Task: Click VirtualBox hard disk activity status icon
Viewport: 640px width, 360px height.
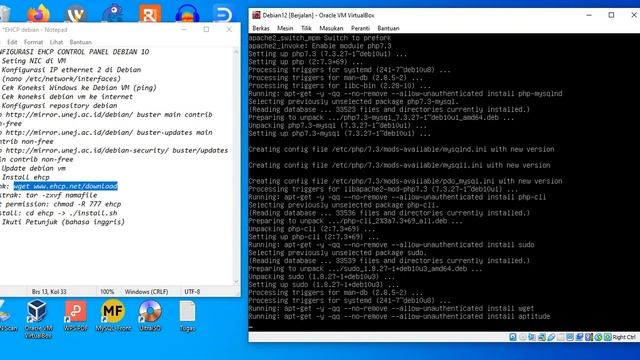Action: pyautogui.click(x=513, y=337)
